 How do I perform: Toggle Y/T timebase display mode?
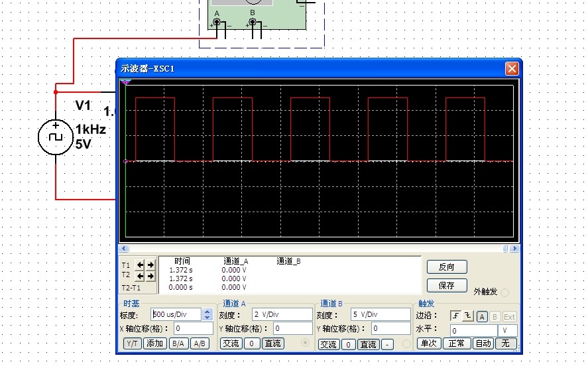click(x=132, y=343)
